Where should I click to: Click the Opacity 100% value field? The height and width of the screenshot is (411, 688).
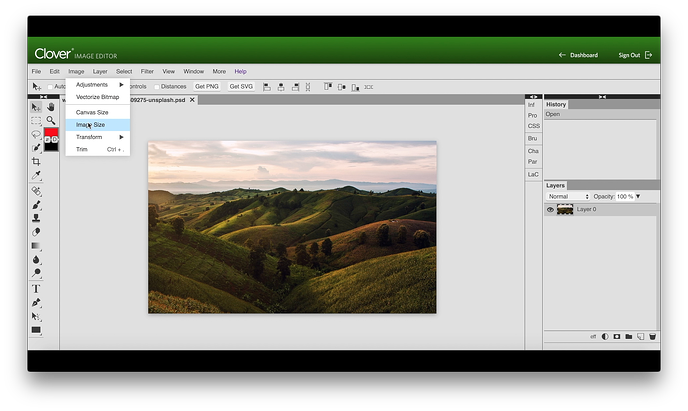625,197
